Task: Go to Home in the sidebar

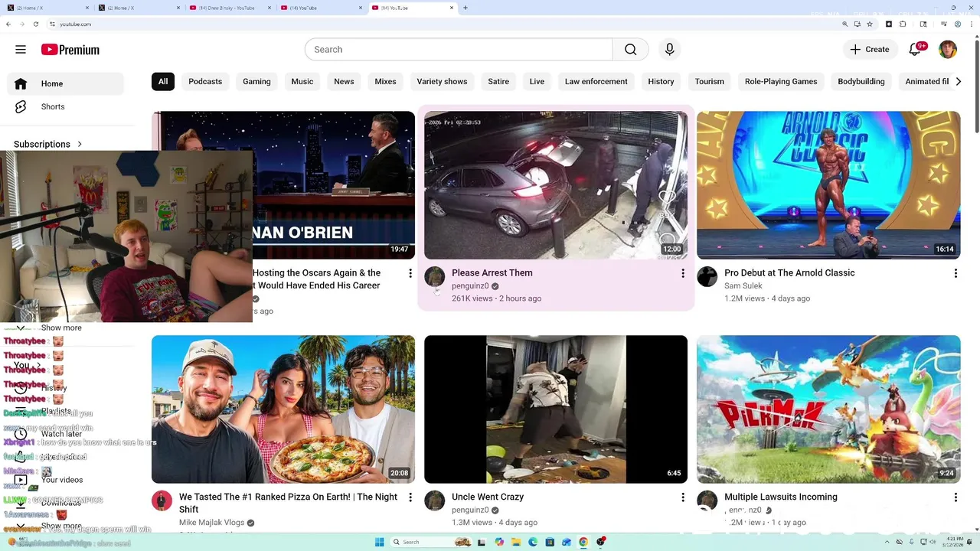Action: (65, 83)
